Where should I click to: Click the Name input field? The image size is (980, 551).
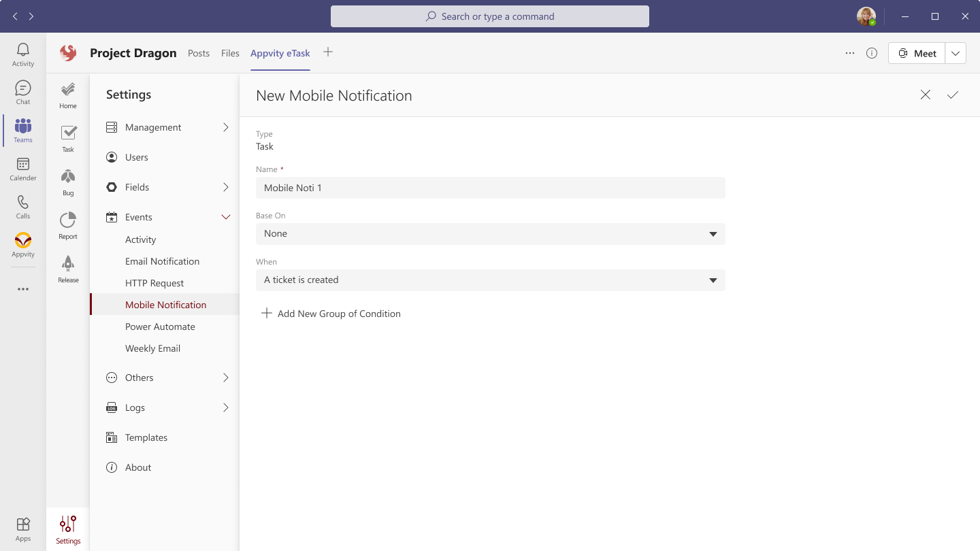point(490,188)
